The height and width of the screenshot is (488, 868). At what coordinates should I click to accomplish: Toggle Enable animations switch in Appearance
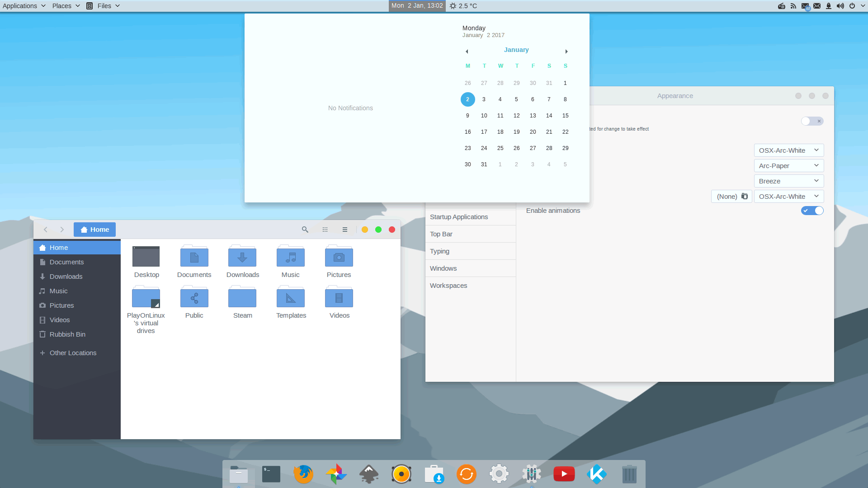click(x=812, y=210)
